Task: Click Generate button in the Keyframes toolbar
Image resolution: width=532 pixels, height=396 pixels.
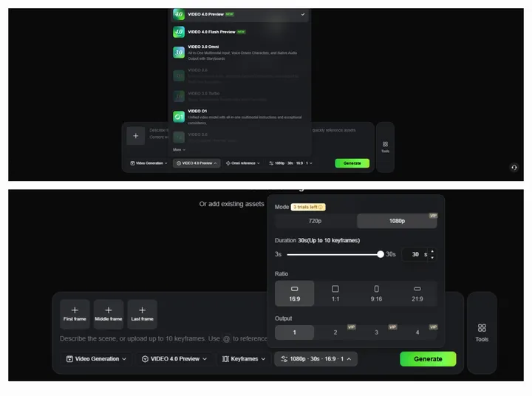Action: [428, 359]
